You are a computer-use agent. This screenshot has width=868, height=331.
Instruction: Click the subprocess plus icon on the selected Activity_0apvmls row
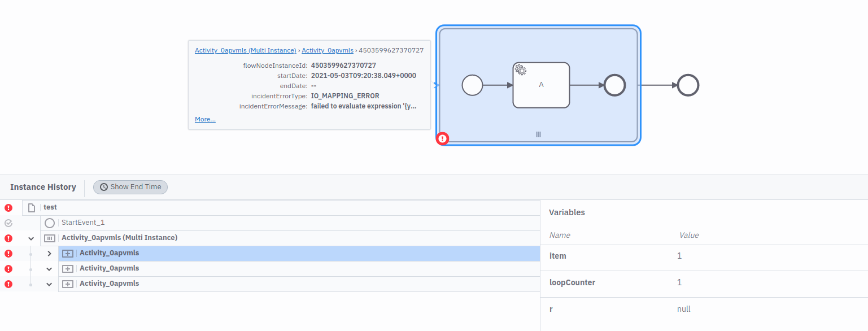(67, 253)
